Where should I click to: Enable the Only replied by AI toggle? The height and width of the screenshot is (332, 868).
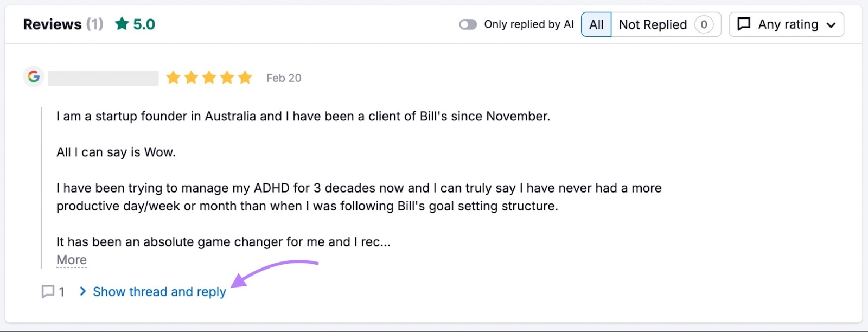468,24
